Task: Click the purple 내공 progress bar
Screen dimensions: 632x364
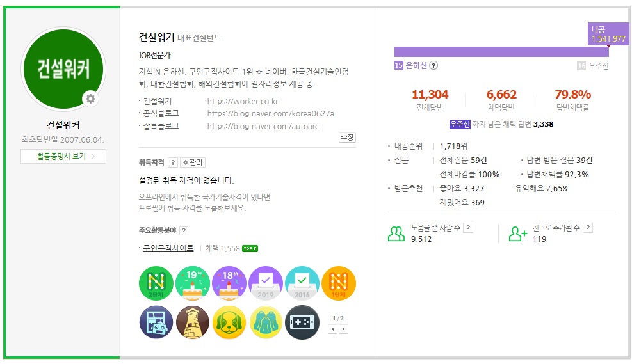Action: click(501, 52)
